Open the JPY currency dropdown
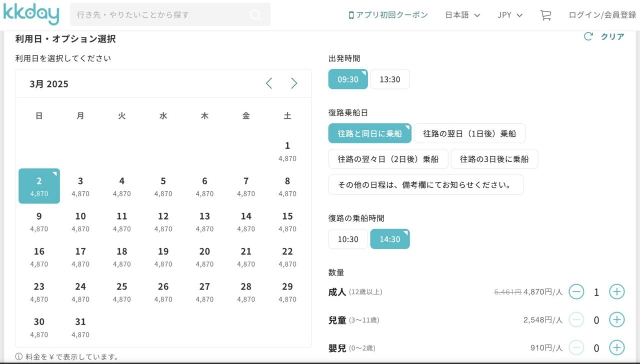This screenshot has width=640, height=364. pos(510,15)
